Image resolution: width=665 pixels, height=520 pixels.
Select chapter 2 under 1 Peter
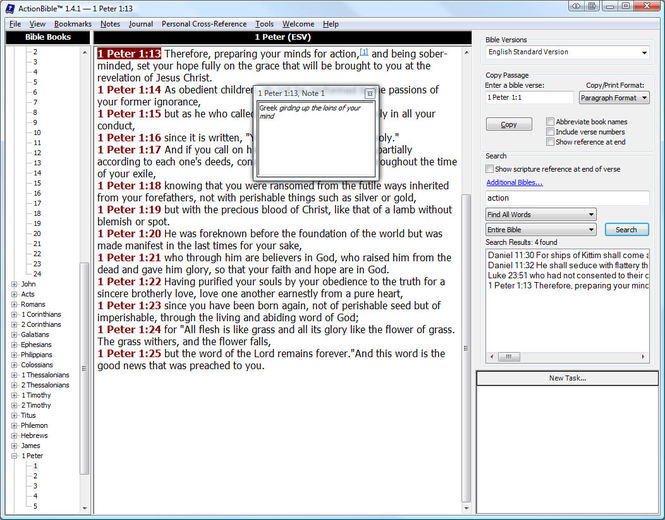tap(35, 476)
